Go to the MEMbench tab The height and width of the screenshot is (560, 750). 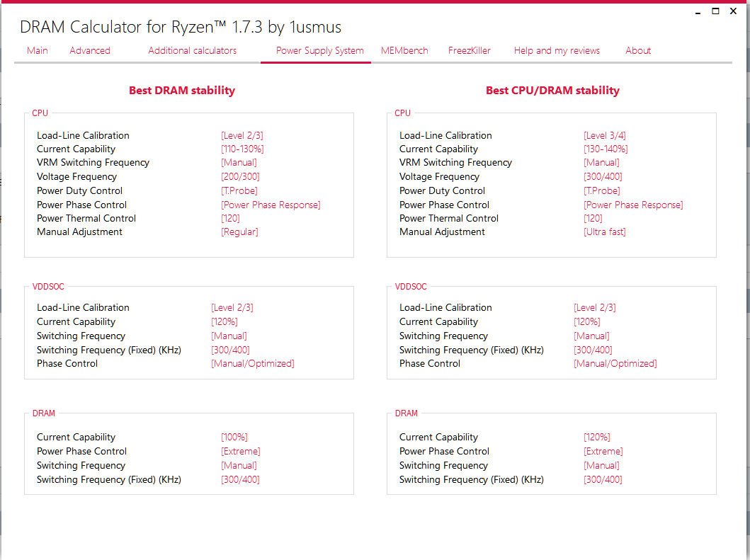click(404, 51)
